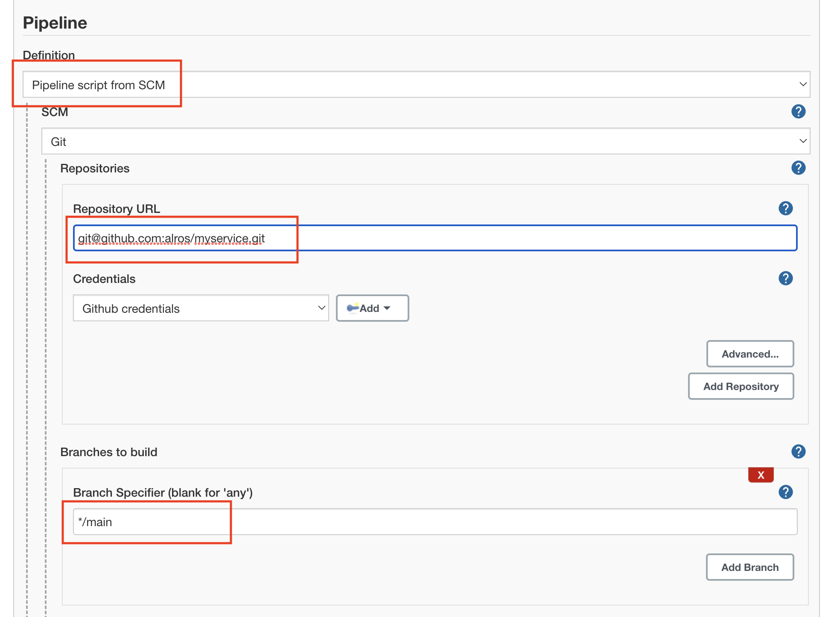Show help for Credentials field

click(x=785, y=278)
